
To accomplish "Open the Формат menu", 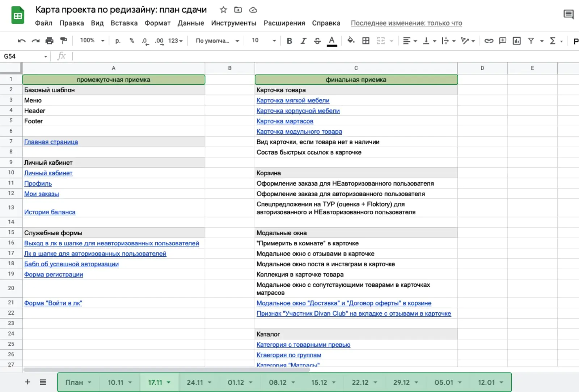I will click(x=157, y=23).
